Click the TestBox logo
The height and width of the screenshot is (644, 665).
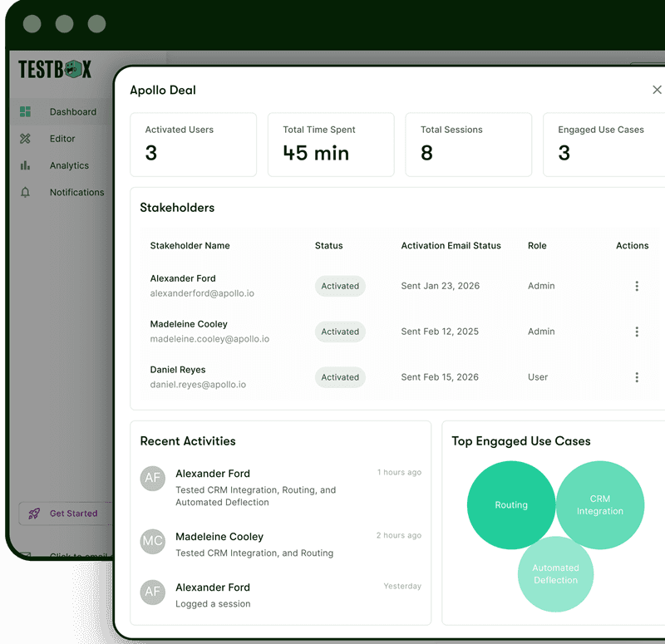tap(55, 69)
